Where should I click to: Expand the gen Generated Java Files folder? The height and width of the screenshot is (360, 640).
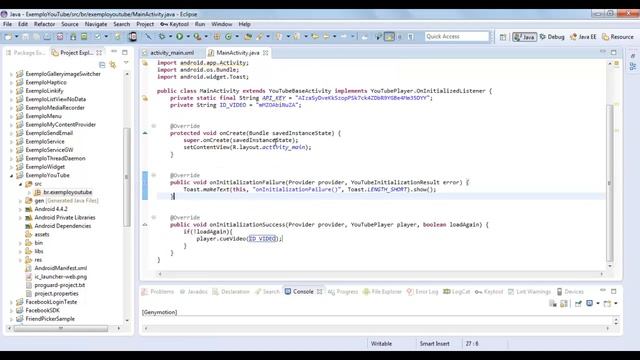tap(20, 201)
